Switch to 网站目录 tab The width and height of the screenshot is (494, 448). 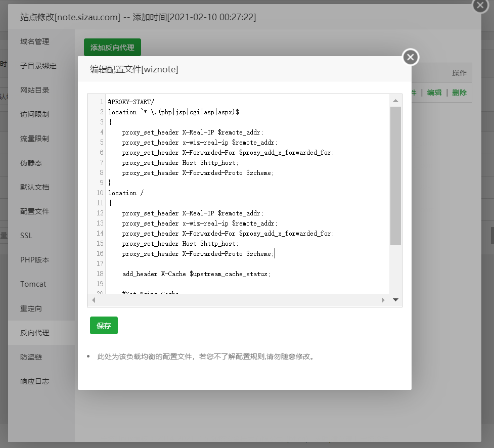pos(35,90)
